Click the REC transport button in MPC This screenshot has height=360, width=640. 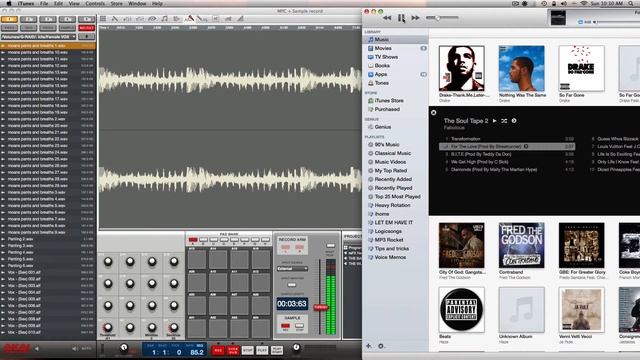click(x=218, y=350)
